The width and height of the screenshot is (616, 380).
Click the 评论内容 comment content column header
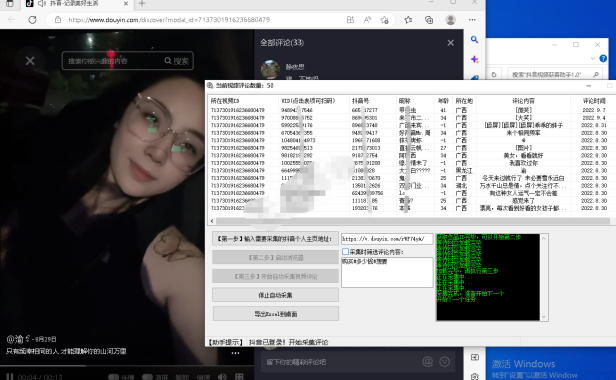tap(523, 101)
